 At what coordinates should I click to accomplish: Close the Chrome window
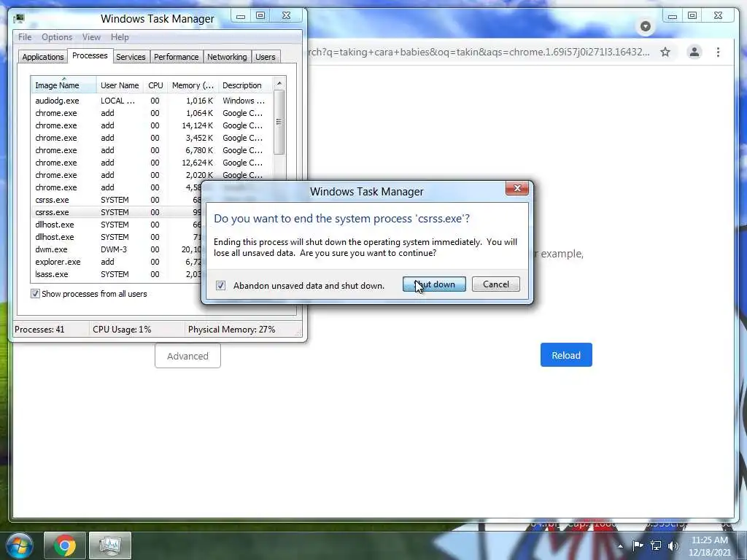click(718, 16)
